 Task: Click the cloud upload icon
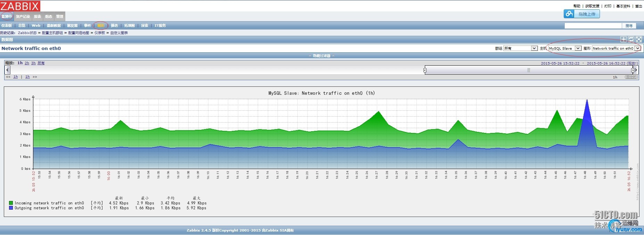point(569,14)
